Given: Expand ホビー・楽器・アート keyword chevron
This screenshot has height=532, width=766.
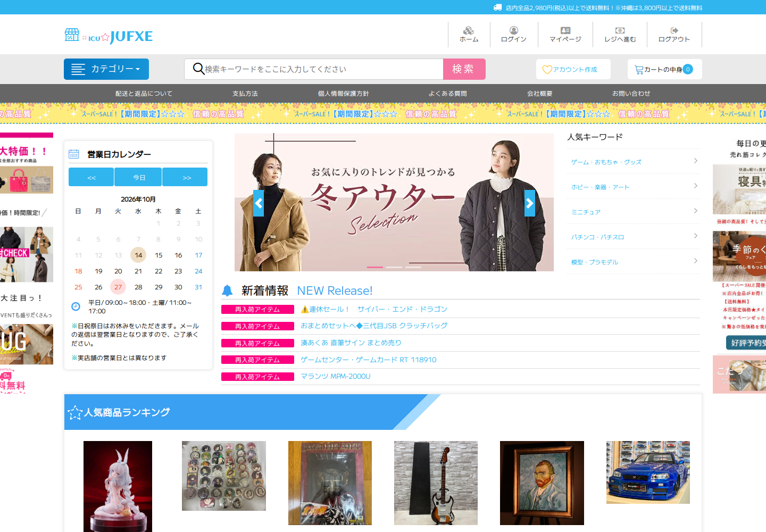Looking at the screenshot, I should [x=696, y=186].
